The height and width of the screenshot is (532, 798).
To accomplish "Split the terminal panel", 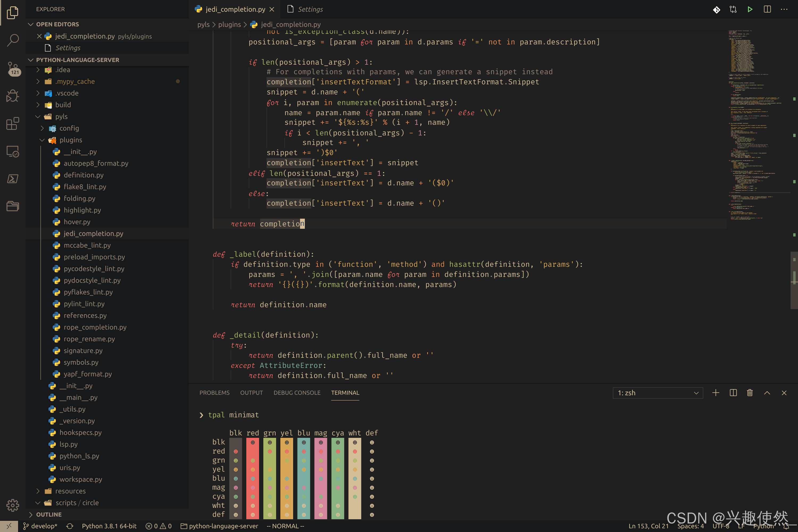I will [733, 393].
